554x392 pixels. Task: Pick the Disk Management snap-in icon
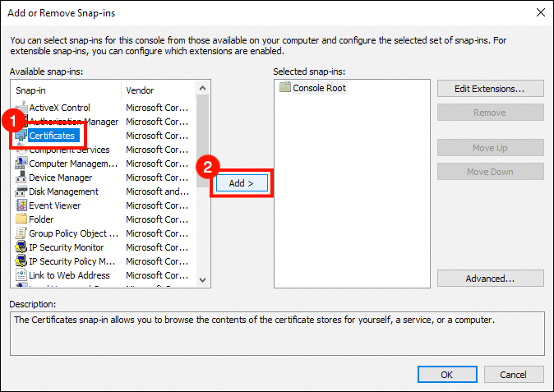tap(22, 191)
